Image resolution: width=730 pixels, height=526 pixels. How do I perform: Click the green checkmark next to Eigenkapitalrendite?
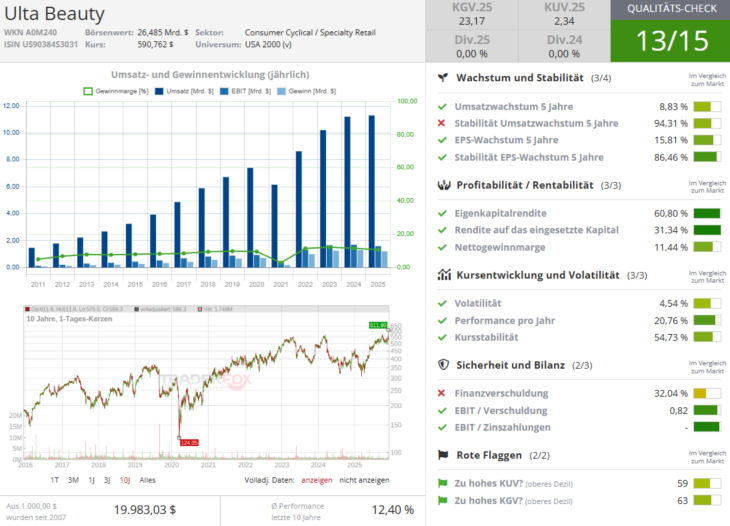point(442,213)
